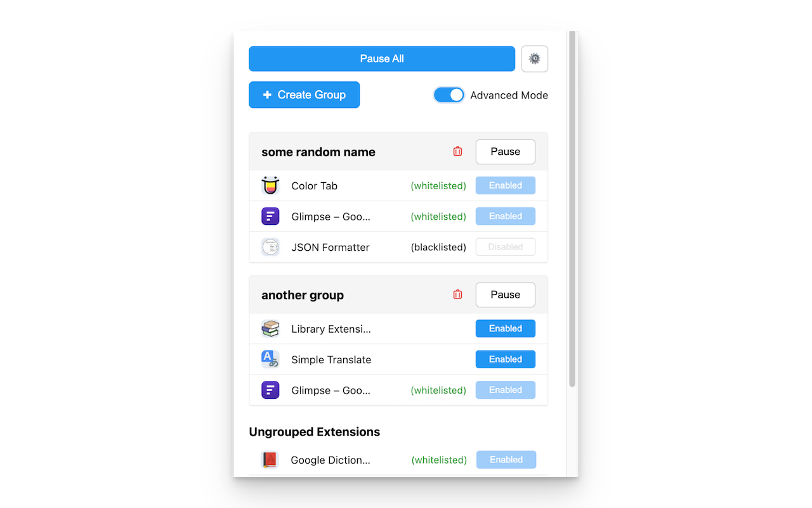
Task: Click Glimpse icon in another group
Action: pos(270,390)
